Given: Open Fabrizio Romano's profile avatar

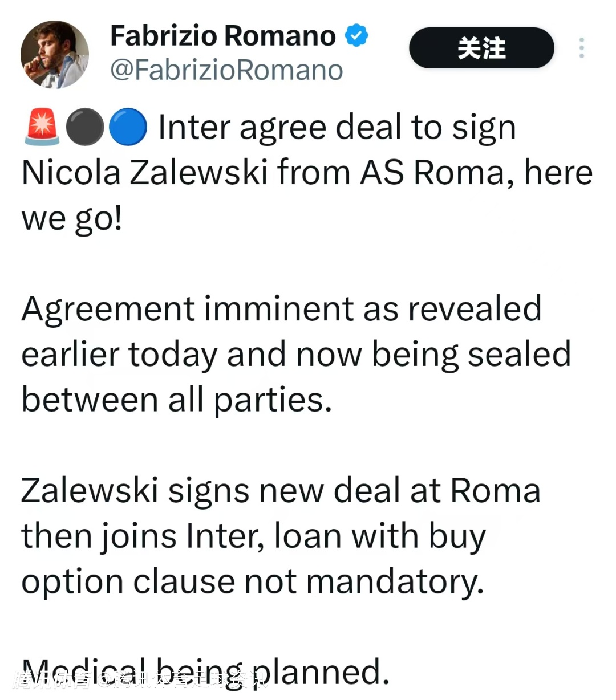Looking at the screenshot, I should click(55, 55).
